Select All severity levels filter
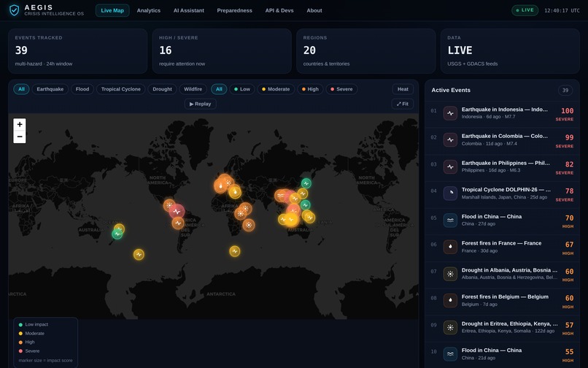 point(219,89)
